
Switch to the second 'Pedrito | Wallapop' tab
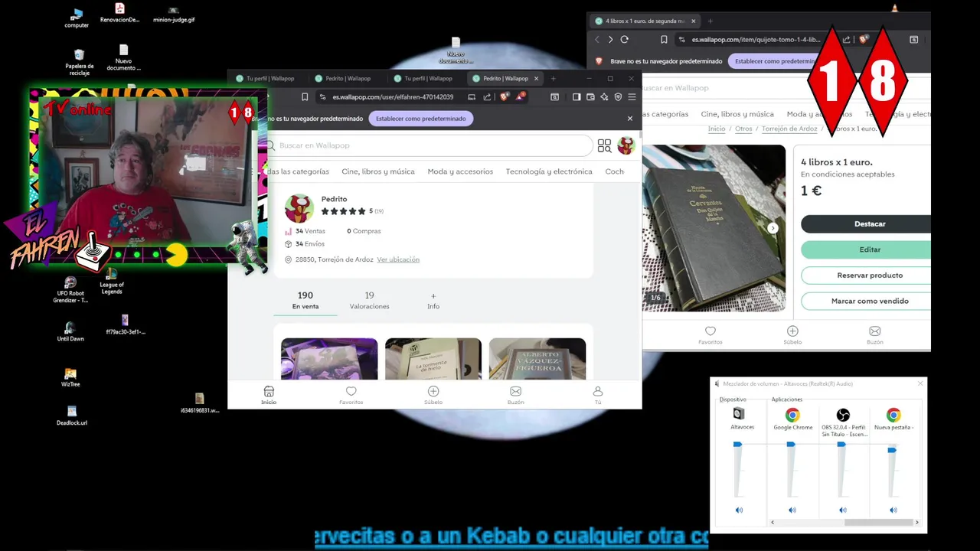(343, 78)
